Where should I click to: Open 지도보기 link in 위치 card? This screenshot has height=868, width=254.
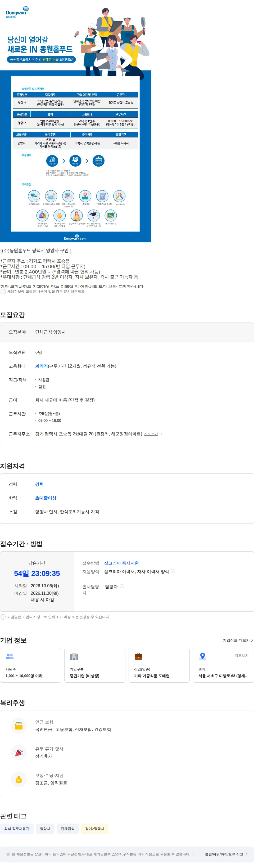[x=242, y=655]
